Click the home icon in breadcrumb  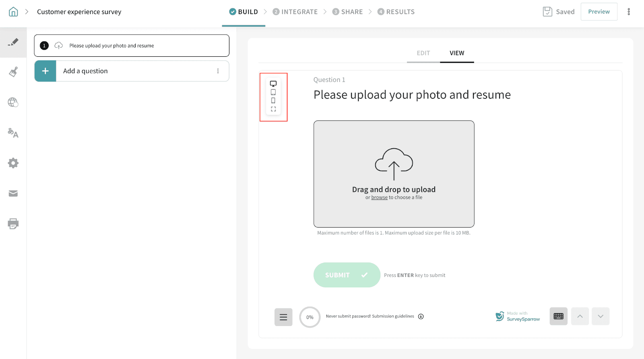(x=13, y=12)
